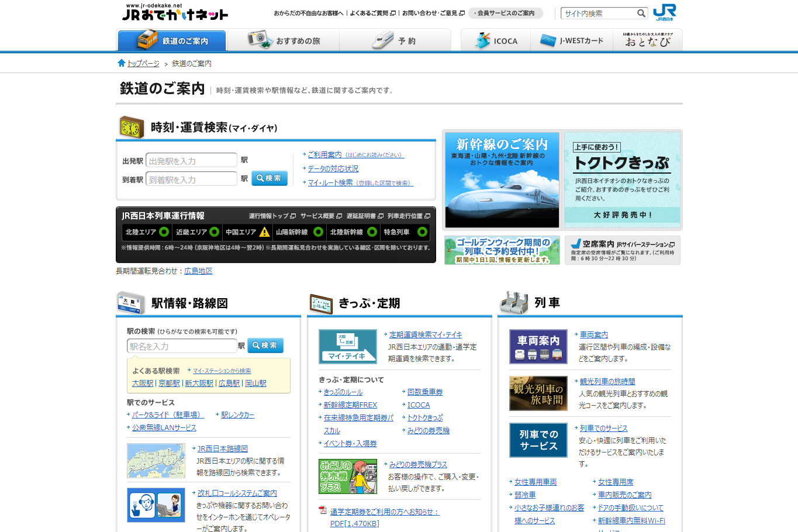
Task: Click the 会員サービスのご案内 button
Action: [x=506, y=13]
